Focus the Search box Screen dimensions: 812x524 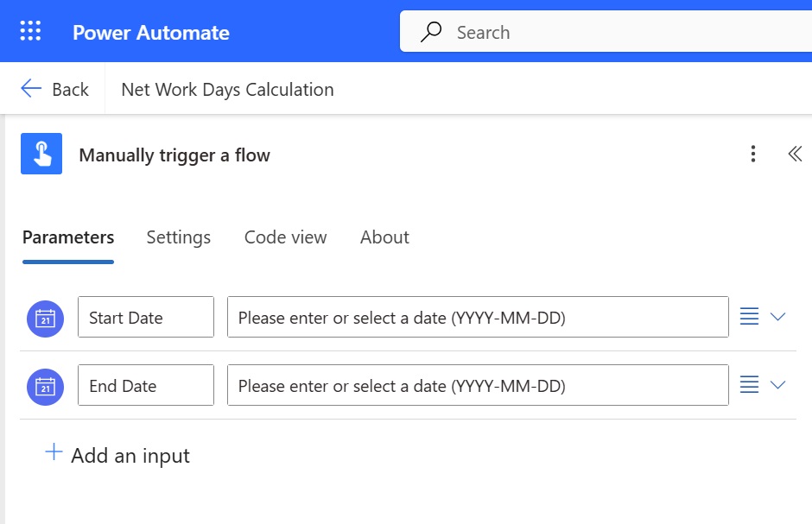[606, 32]
